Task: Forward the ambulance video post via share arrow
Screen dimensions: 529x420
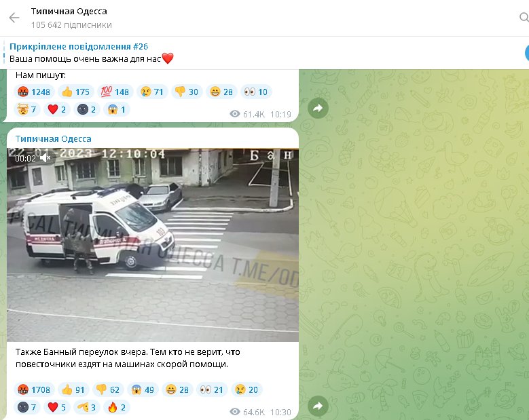Action: point(317,406)
